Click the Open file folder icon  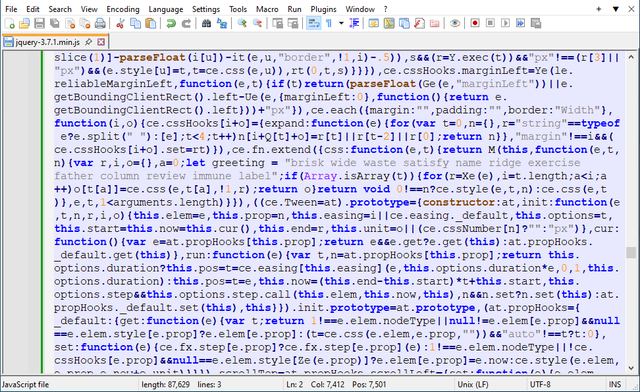point(24,23)
